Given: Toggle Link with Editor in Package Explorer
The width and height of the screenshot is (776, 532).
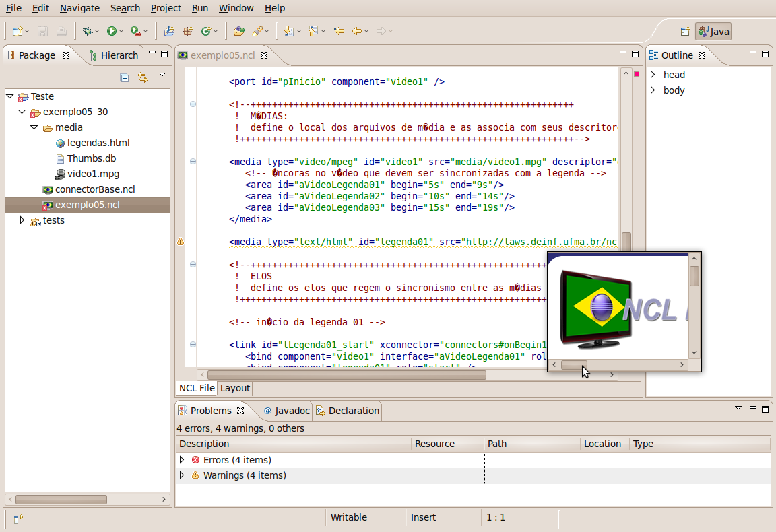Looking at the screenshot, I should click(x=143, y=77).
